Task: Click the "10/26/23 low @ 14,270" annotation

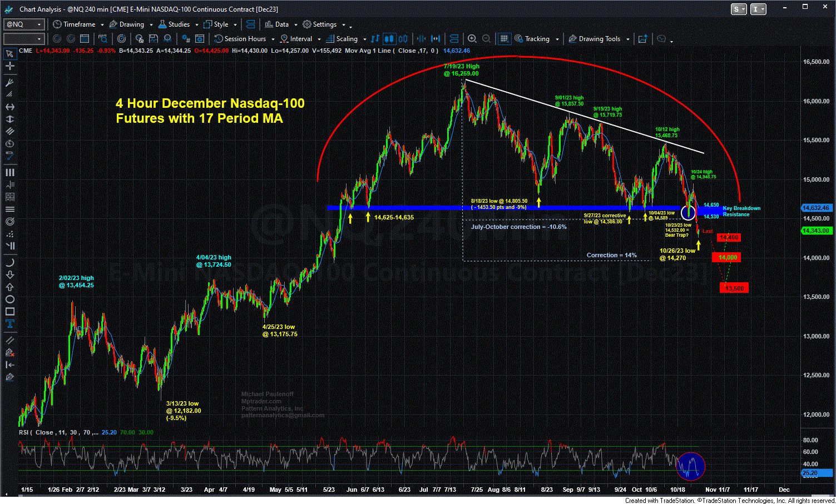Action: (677, 255)
